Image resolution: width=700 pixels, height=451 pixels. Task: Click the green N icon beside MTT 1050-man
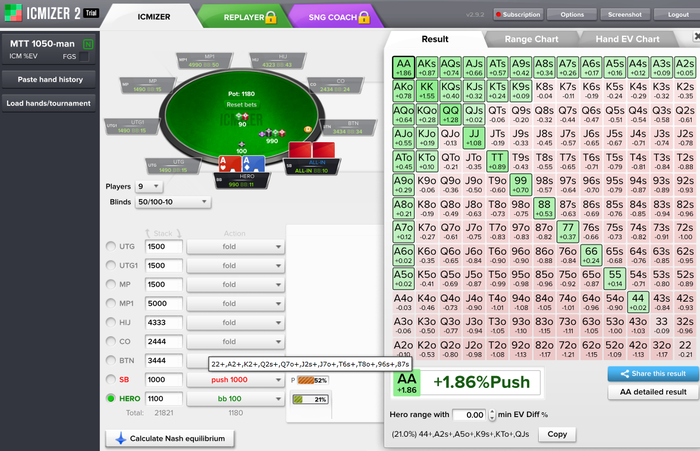click(x=88, y=44)
